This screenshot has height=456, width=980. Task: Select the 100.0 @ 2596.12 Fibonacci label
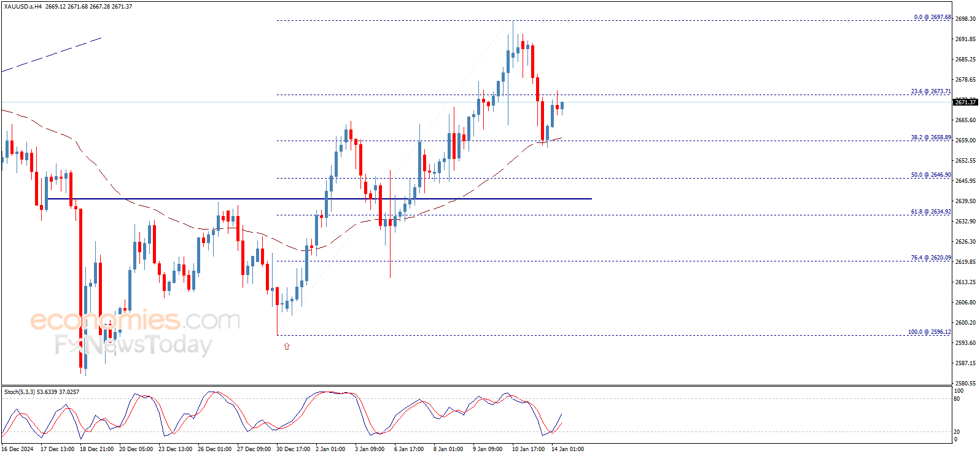[x=929, y=332]
